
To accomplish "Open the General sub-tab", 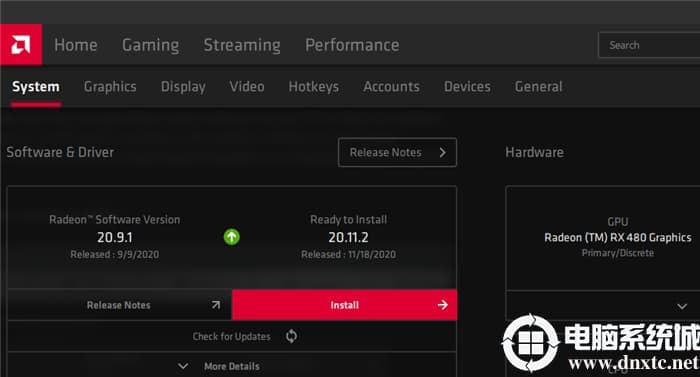I will tap(538, 87).
